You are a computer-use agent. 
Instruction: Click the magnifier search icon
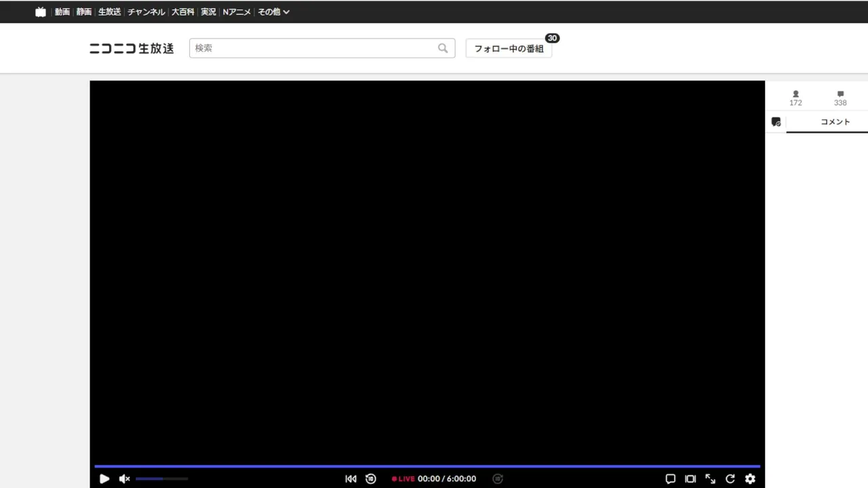(x=443, y=48)
